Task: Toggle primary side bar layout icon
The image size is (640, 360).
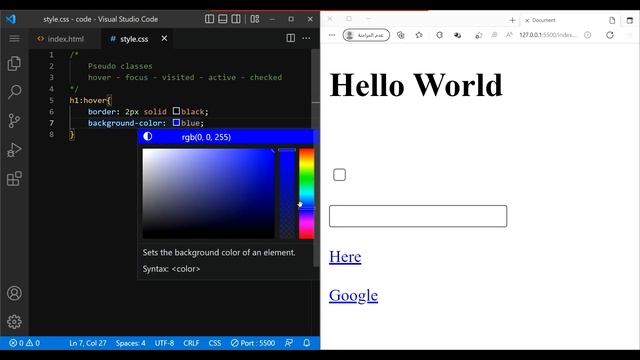Action: point(209,19)
